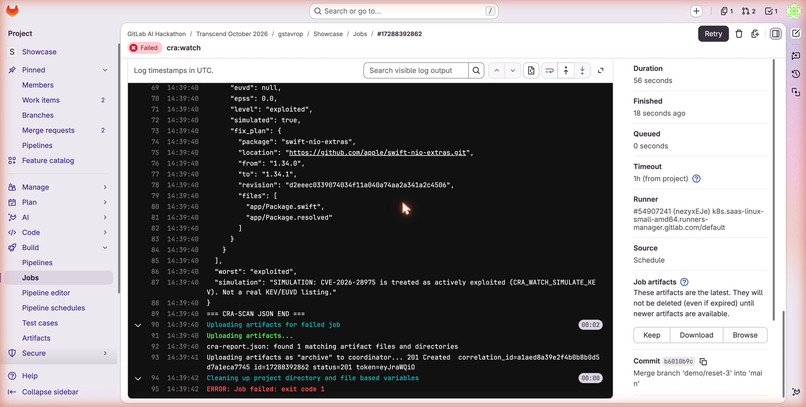This screenshot has height=407, width=806.
Task: Toggle full screen log view
Action: tap(600, 70)
